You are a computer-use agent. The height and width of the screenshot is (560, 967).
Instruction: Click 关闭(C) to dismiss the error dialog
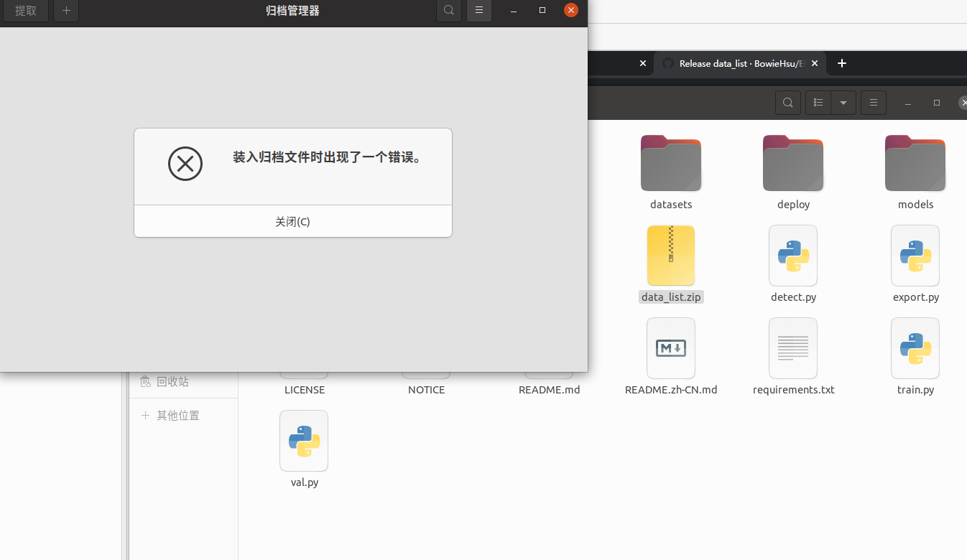[292, 221]
